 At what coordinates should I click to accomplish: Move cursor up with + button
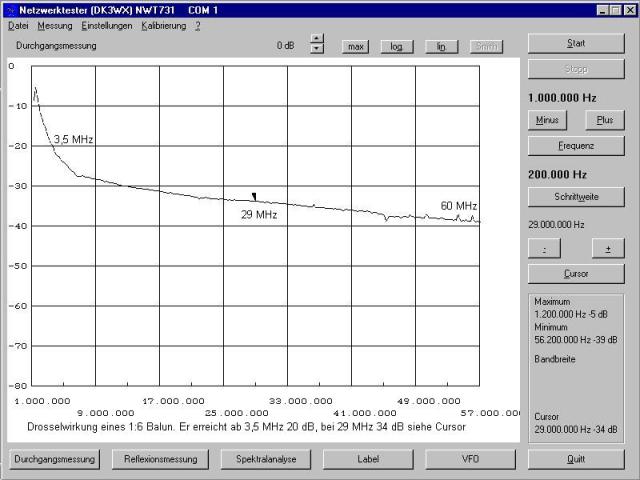pos(608,248)
